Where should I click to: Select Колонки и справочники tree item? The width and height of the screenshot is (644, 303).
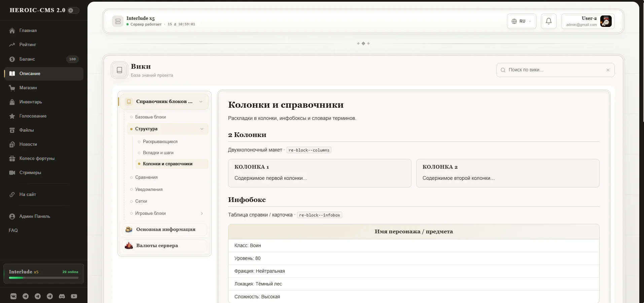[172, 164]
